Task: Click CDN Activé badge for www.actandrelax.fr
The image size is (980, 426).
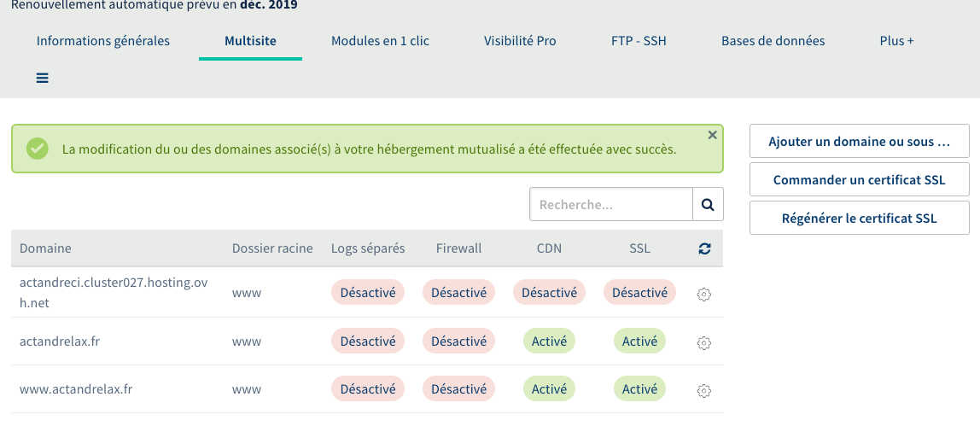Action: click(x=549, y=389)
